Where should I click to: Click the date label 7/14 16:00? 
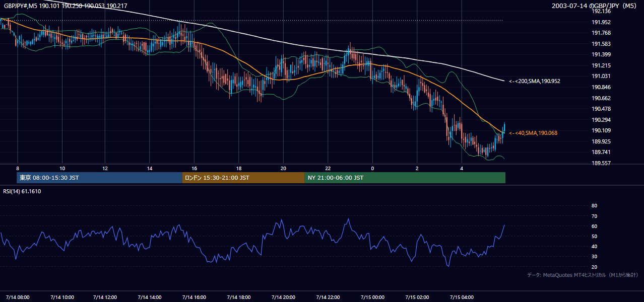tap(195, 297)
